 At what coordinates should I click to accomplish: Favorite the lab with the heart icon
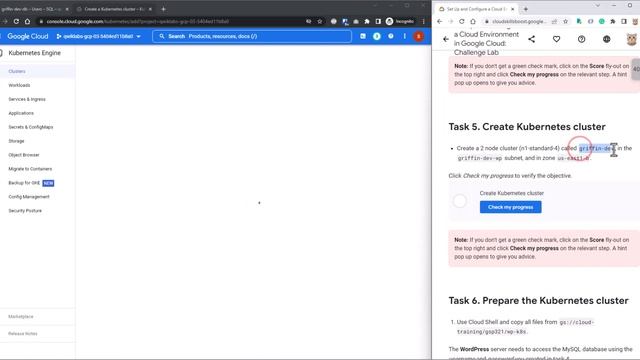[x=556, y=39]
